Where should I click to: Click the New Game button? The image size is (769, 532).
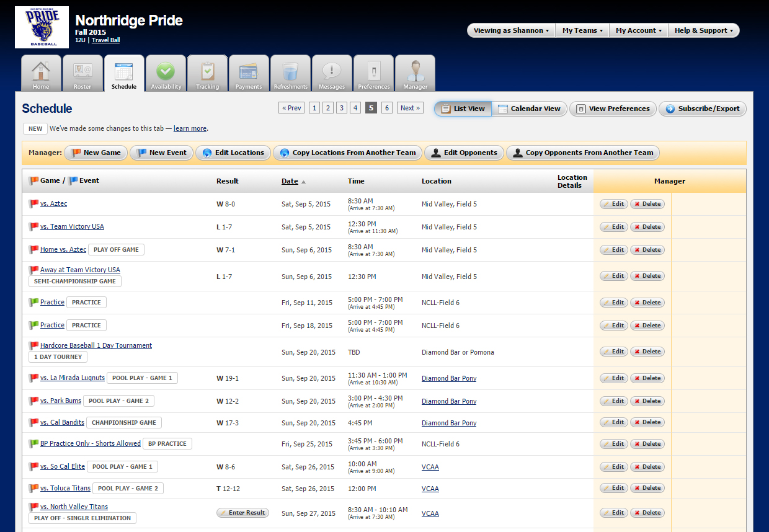point(96,153)
